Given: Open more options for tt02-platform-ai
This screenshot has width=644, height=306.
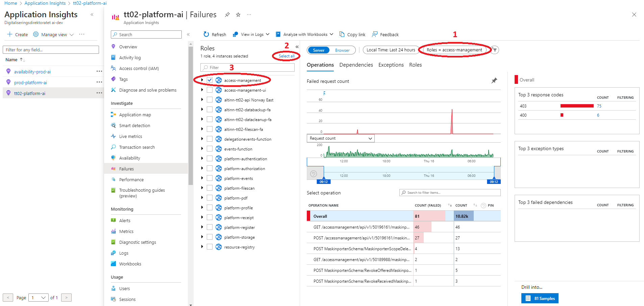Looking at the screenshot, I should 99,93.
